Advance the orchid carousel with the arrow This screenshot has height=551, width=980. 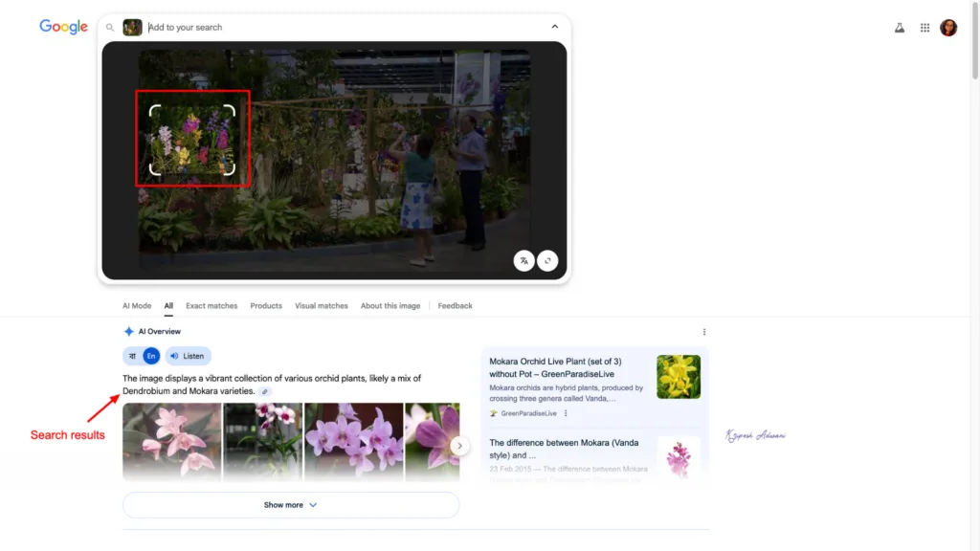pos(459,446)
